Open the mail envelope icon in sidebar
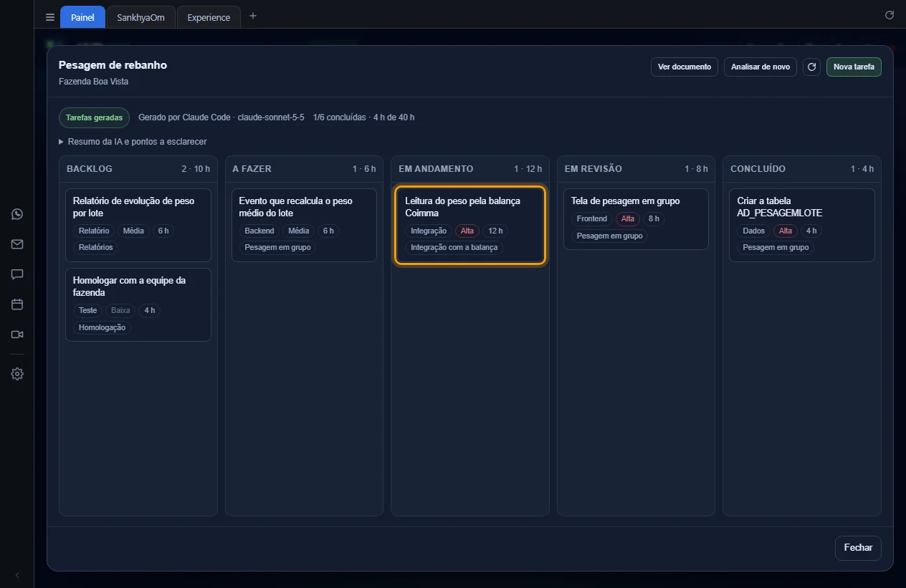This screenshot has height=588, width=906. pyautogui.click(x=17, y=244)
